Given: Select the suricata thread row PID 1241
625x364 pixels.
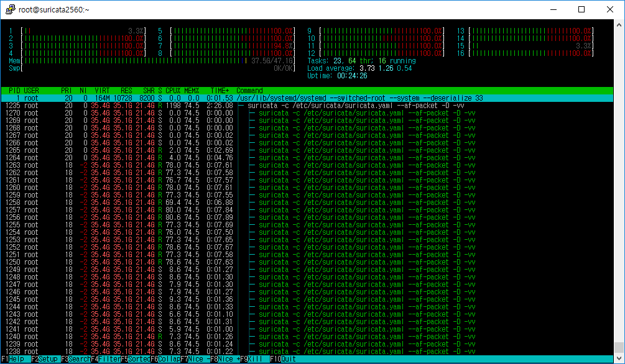Looking at the screenshot, I should (307, 329).
